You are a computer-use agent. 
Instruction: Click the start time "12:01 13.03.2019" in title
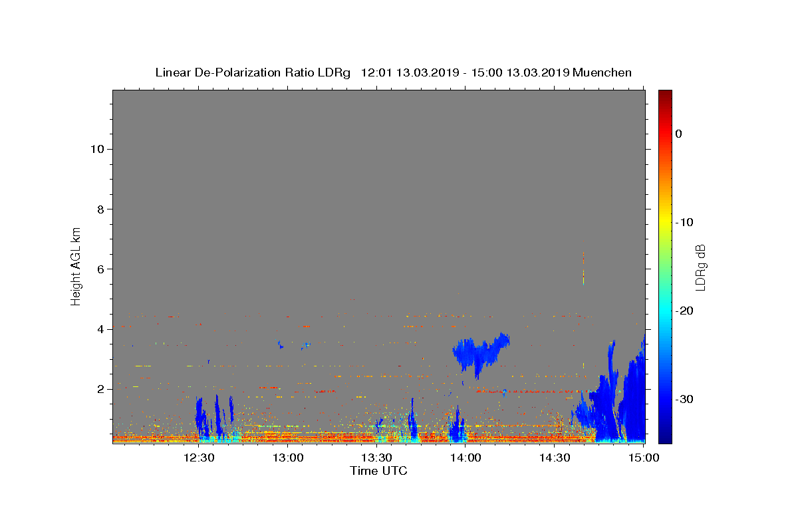[410, 72]
